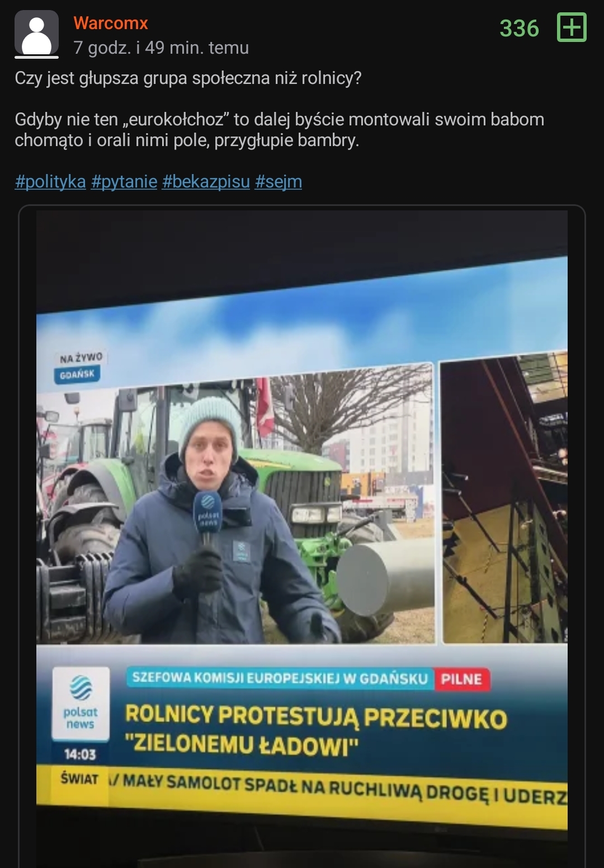Upvote the post with the plus icon
This screenshot has width=604, height=868.
[x=572, y=27]
